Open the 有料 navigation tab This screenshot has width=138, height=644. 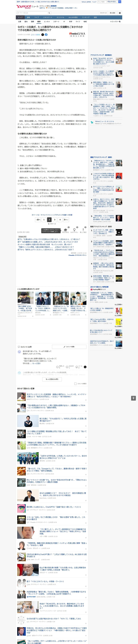(95, 17)
